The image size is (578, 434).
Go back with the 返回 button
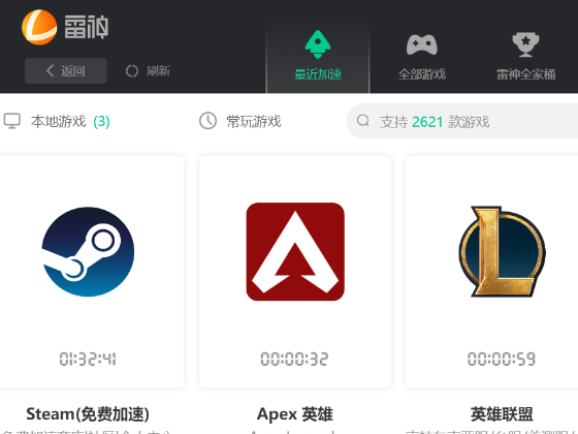pos(66,71)
